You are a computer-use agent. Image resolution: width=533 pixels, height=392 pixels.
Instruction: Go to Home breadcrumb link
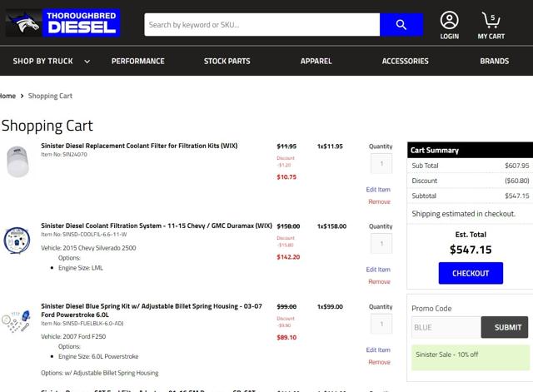coord(7,96)
